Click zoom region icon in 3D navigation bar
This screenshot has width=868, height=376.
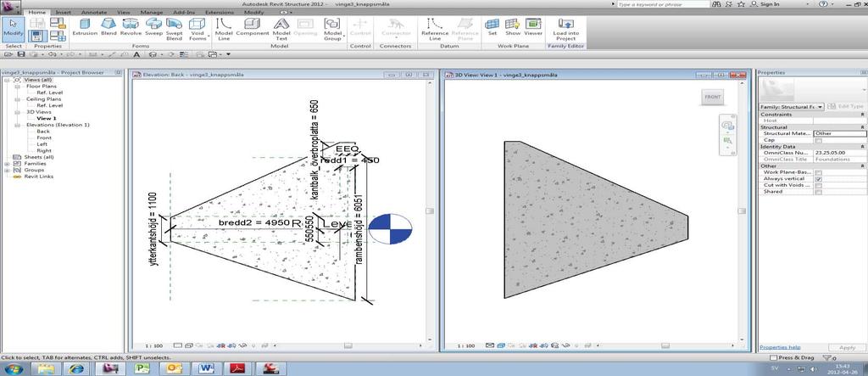(x=727, y=142)
